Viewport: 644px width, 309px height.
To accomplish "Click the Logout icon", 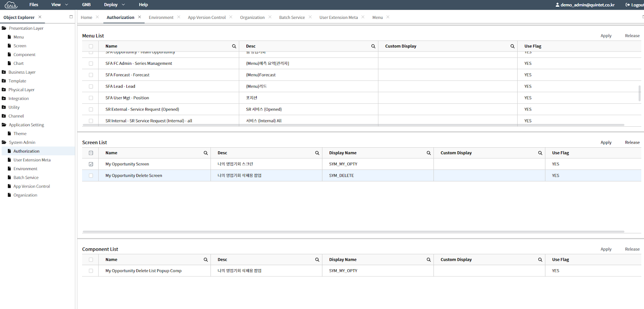I will click(627, 5).
